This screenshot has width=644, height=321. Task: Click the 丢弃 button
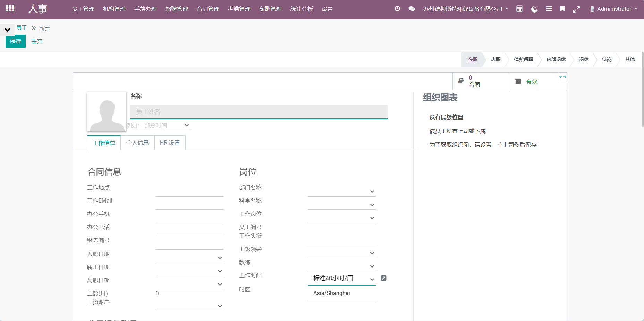37,41
